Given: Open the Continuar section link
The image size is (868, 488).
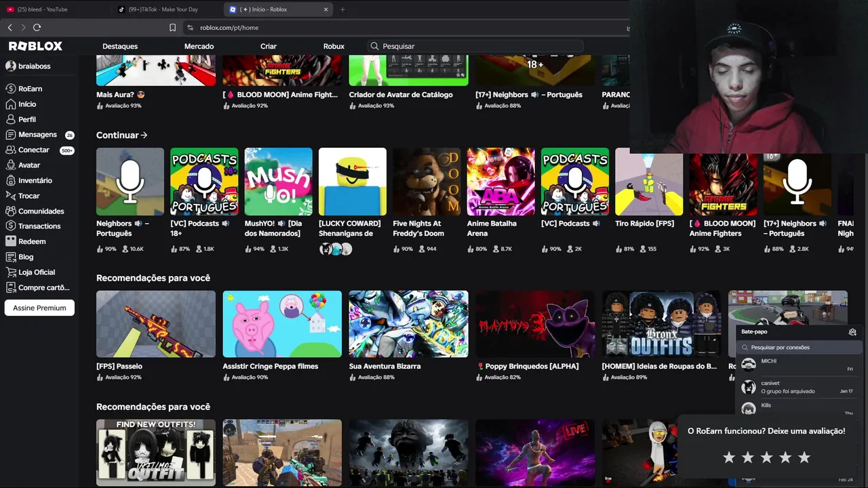Looking at the screenshot, I should [122, 136].
